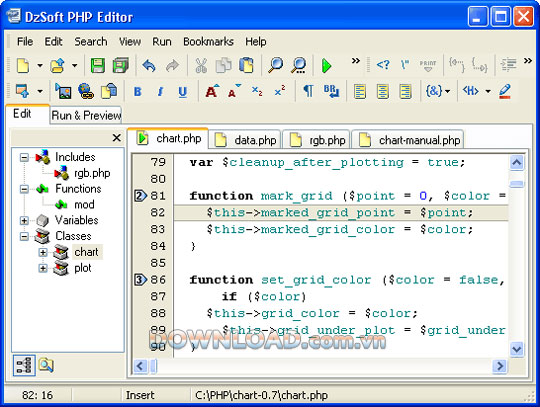Collapse the Includes tree node

(24, 157)
